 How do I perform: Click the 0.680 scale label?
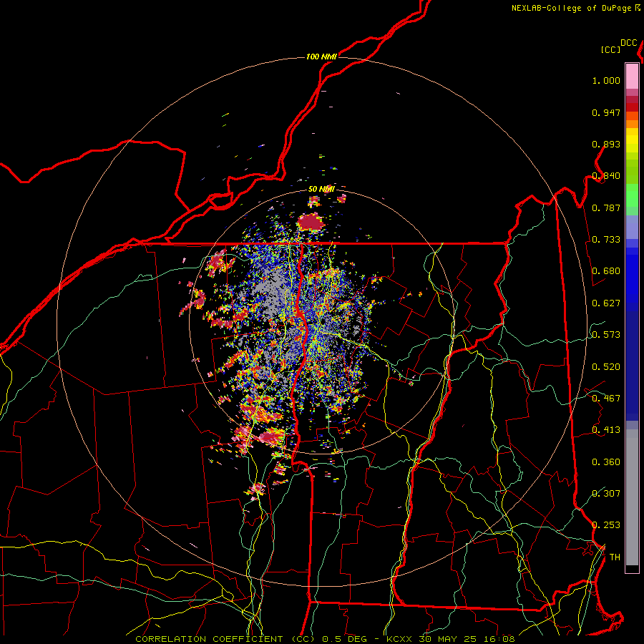coord(606,271)
